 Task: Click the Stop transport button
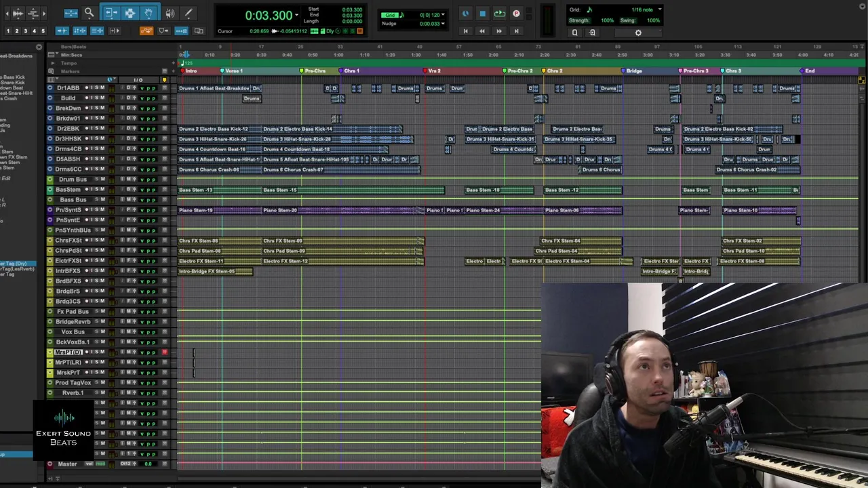482,14
